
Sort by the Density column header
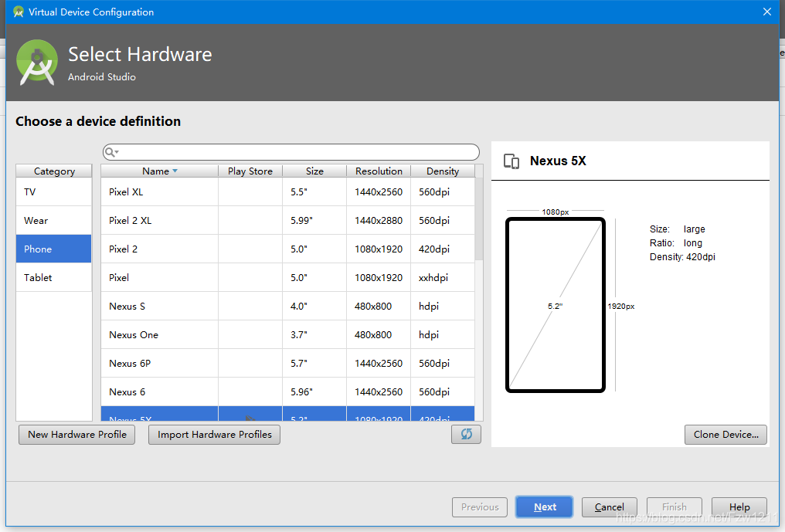click(x=443, y=171)
